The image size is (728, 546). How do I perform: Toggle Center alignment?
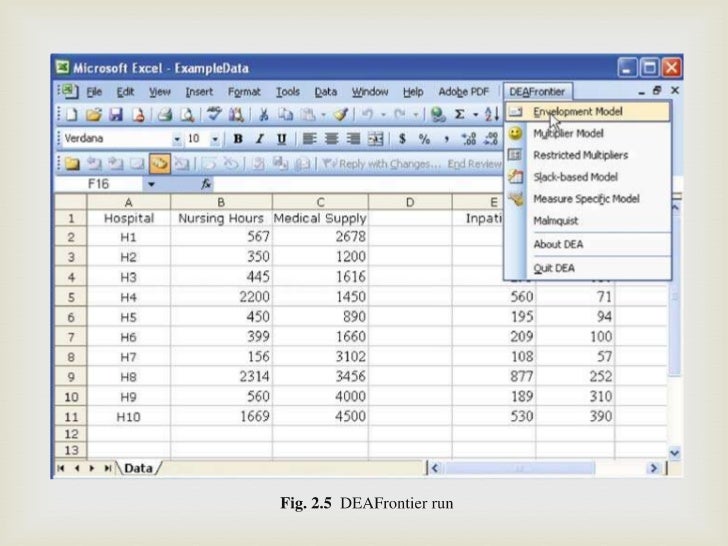pyautogui.click(x=331, y=139)
